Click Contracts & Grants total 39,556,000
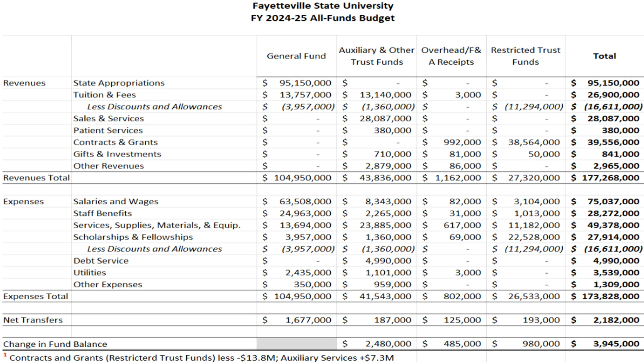The height and width of the screenshot is (362, 644). coord(613,142)
